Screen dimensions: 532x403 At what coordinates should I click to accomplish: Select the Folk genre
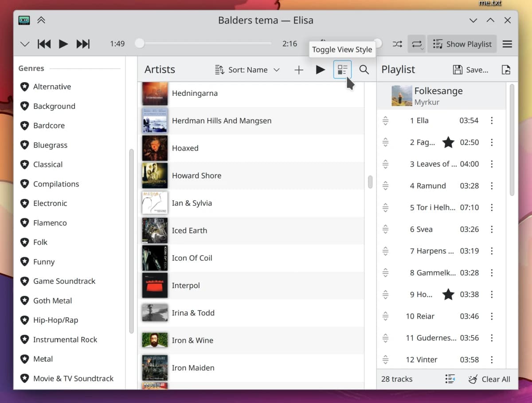click(x=40, y=242)
